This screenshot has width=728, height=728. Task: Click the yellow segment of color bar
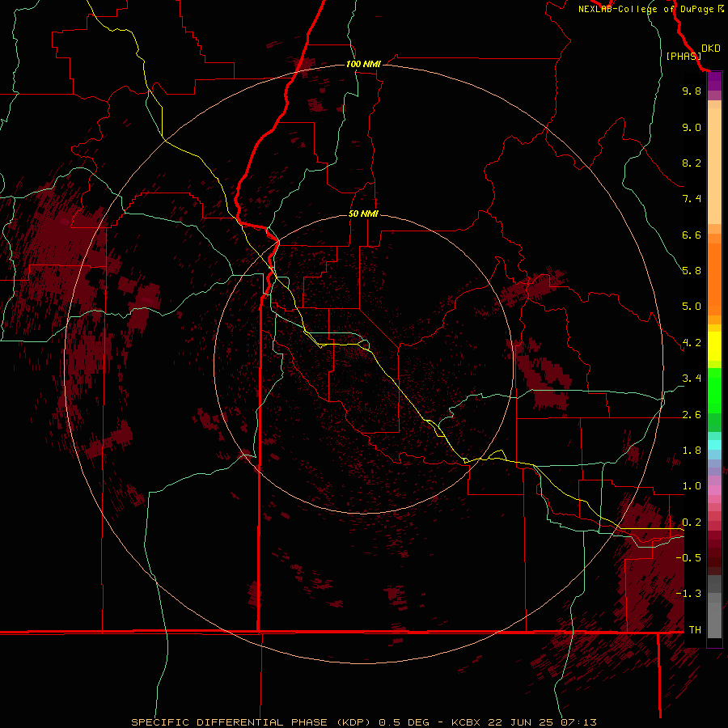[714, 346]
